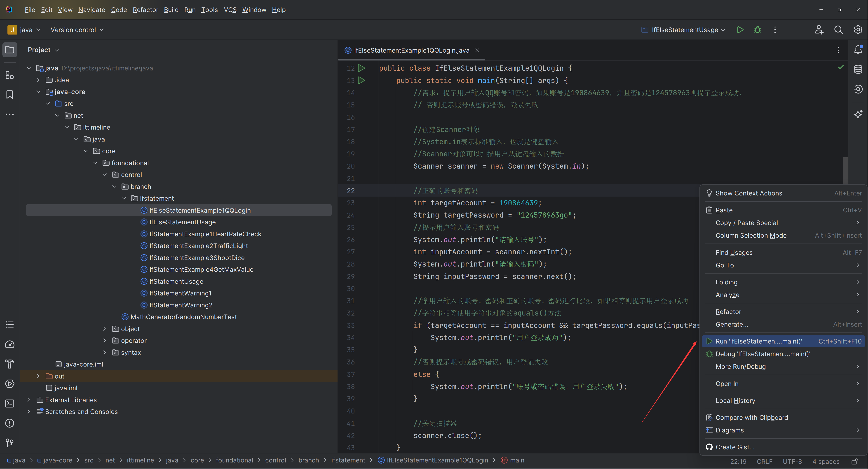Screen dimensions: 868x469
Task: Open the Structure tool window icon
Action: 10,75
